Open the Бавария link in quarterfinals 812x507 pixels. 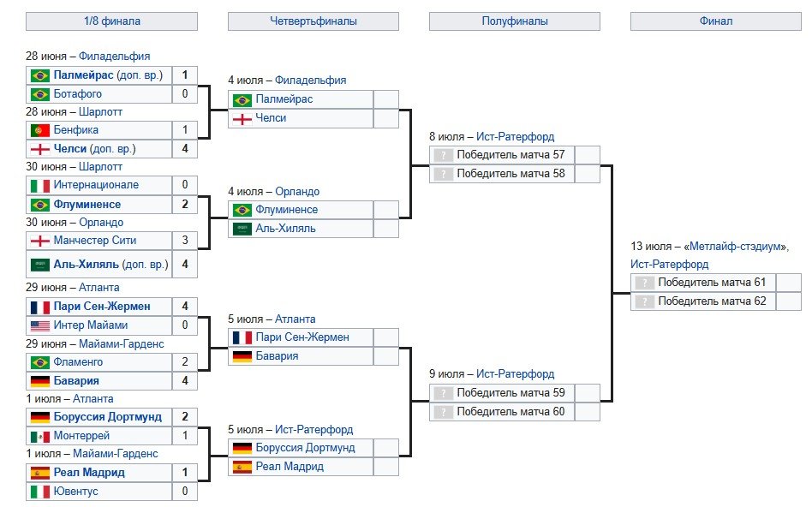click(x=277, y=356)
